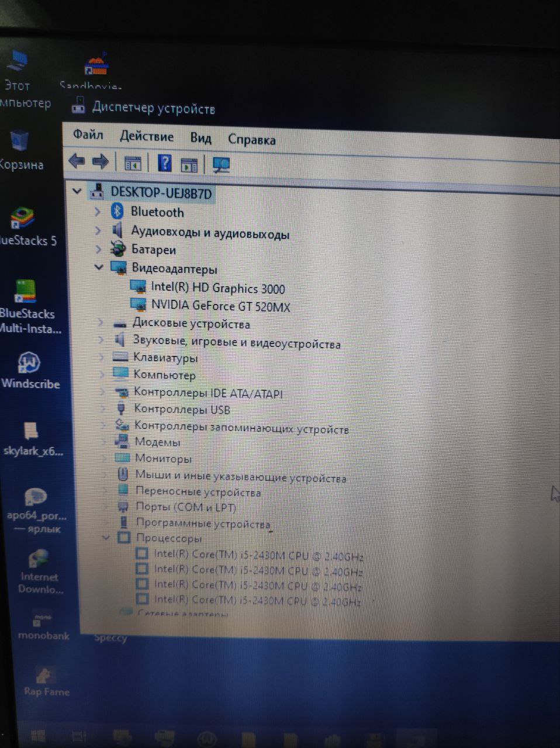Expand the Батареи category
This screenshot has height=748, width=560.
[x=98, y=249]
